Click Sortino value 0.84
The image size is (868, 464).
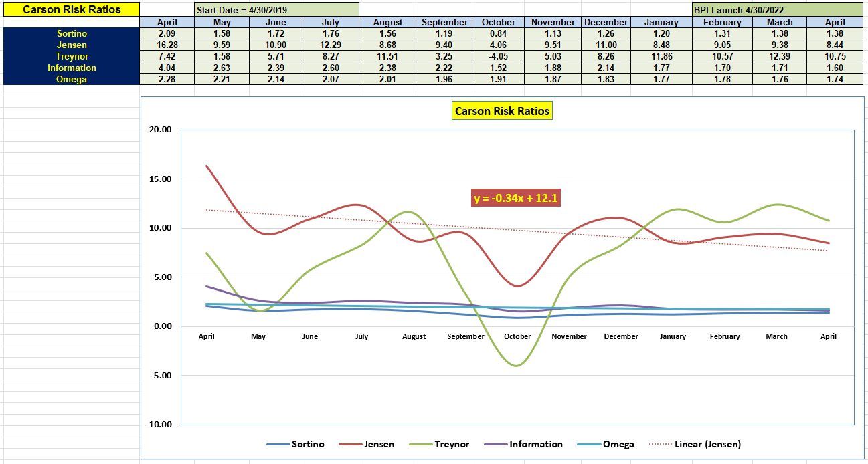(x=499, y=33)
